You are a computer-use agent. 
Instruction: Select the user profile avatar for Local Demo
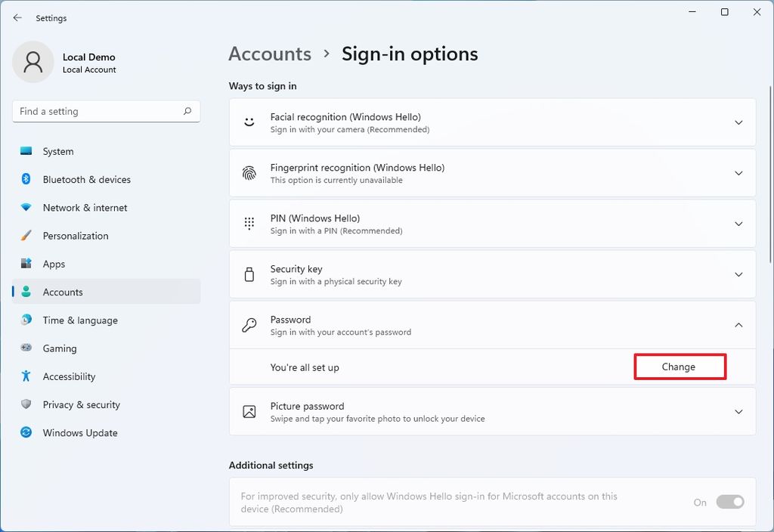click(x=33, y=62)
